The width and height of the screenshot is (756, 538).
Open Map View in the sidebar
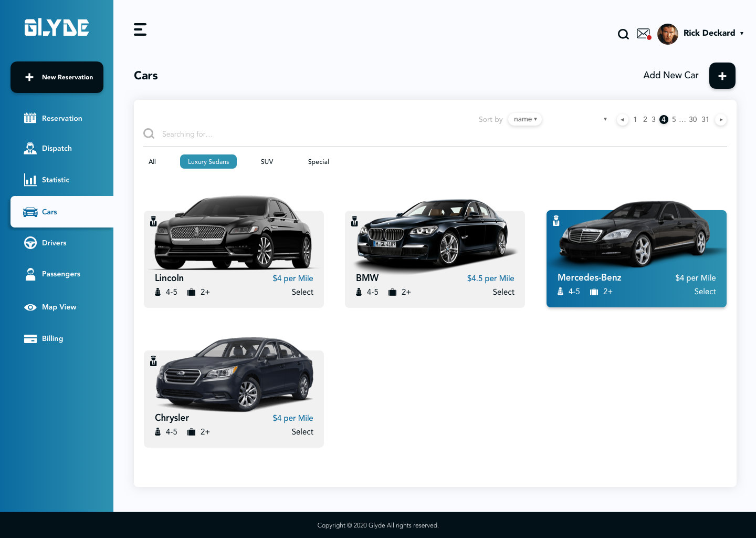[50, 307]
